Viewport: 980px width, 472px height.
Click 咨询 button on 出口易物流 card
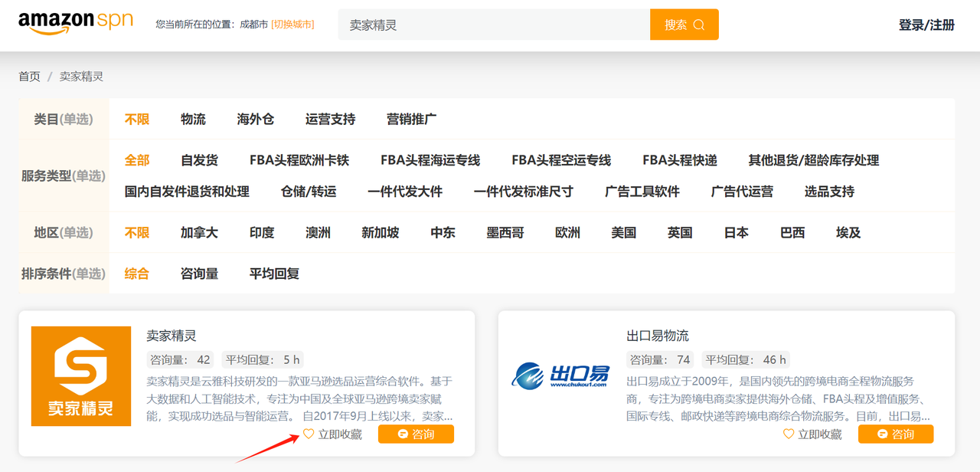[x=896, y=434]
